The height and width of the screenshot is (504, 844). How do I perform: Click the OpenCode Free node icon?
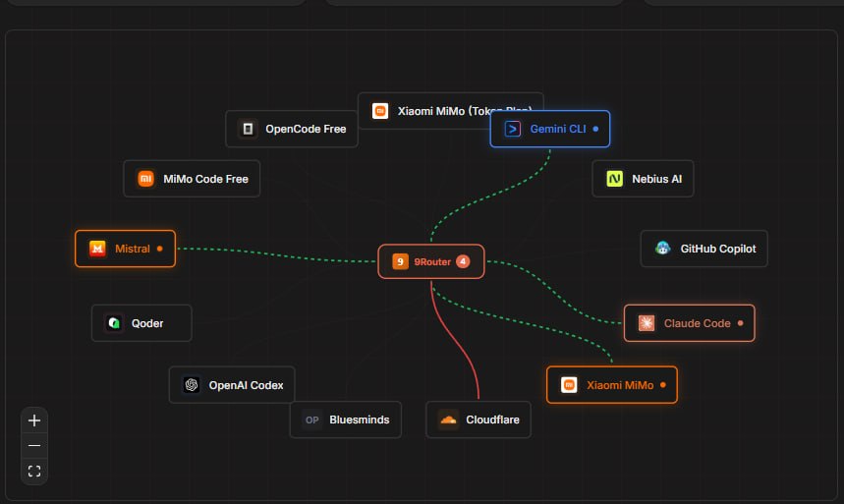pos(248,129)
